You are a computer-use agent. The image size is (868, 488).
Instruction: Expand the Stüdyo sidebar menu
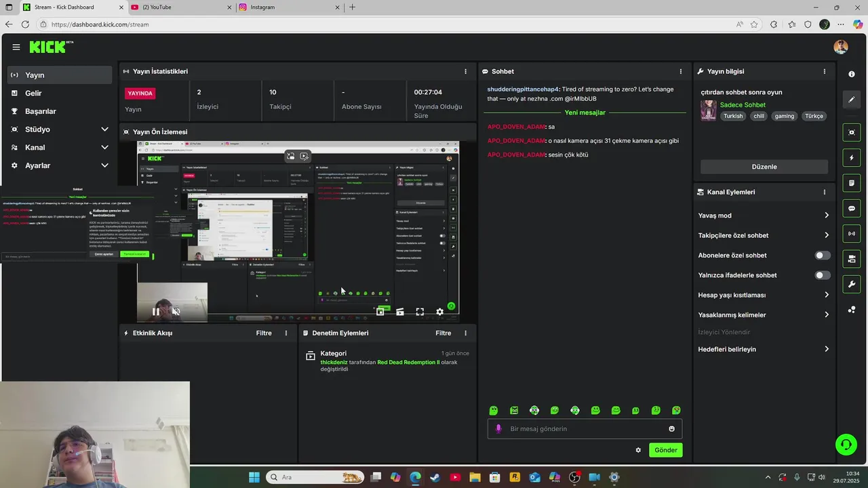tap(60, 129)
